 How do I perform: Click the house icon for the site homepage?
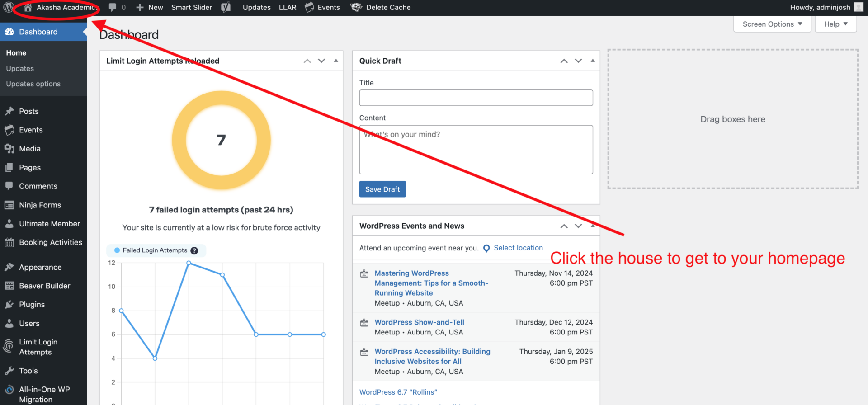(28, 8)
